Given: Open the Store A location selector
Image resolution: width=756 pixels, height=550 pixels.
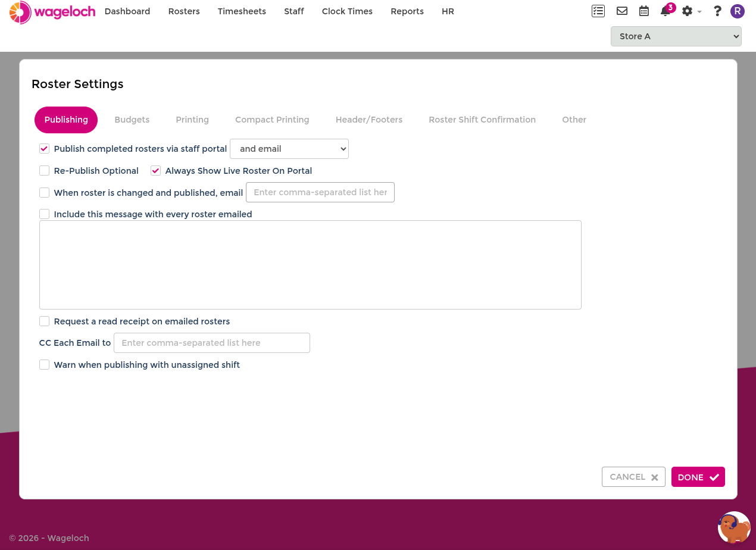Looking at the screenshot, I should 676,36.
